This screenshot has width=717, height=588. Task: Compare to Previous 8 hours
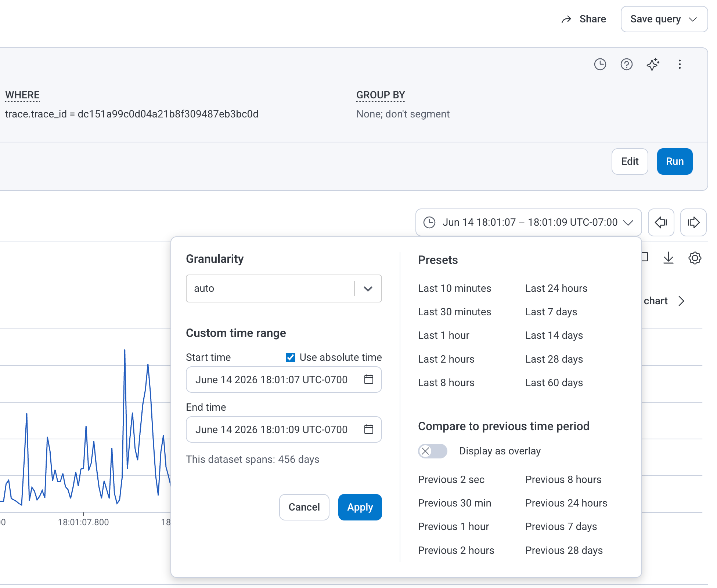[x=563, y=480]
